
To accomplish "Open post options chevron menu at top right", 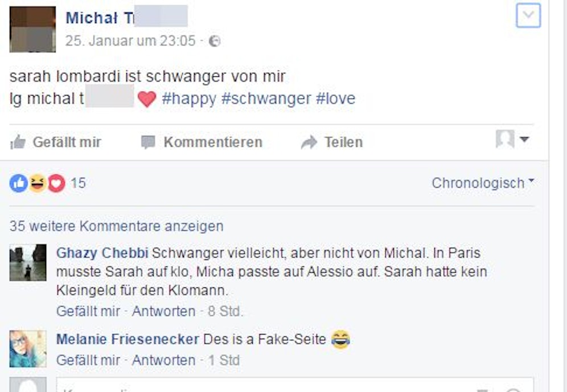I will pos(528,16).
